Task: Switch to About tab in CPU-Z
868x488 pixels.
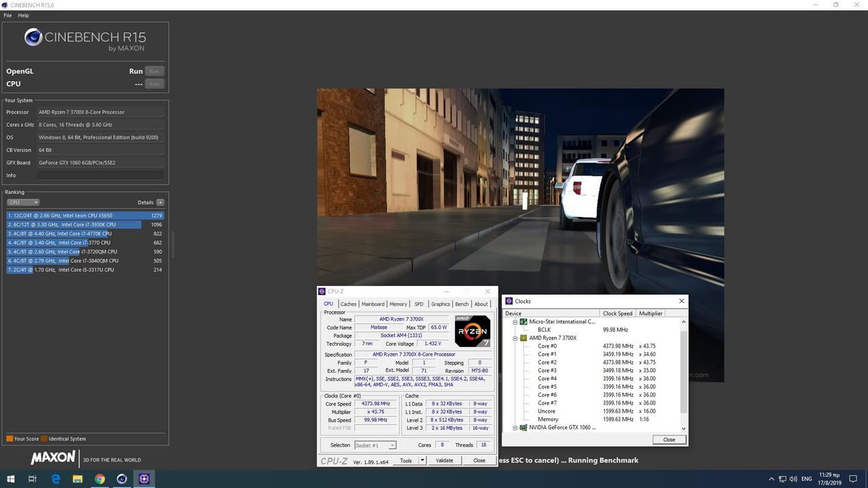Action: pos(481,304)
